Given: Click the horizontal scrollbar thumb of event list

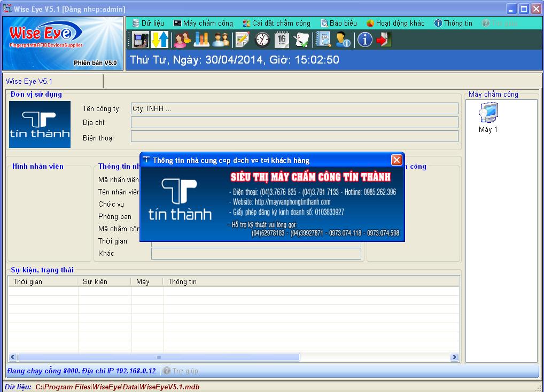Looking at the screenshot, I should point(159,357).
